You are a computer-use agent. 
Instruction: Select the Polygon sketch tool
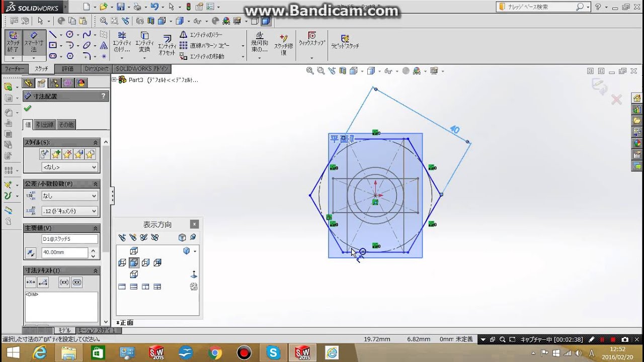tap(70, 56)
